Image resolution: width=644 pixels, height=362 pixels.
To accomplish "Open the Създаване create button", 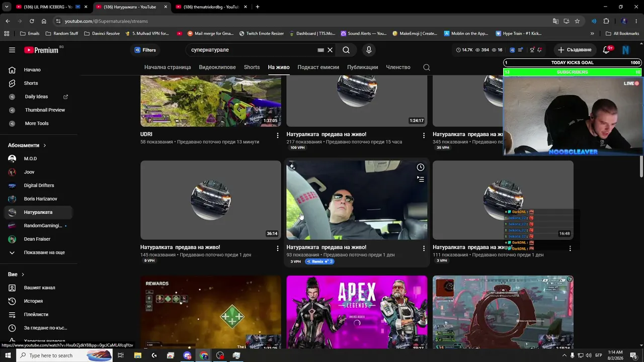I will tap(575, 50).
